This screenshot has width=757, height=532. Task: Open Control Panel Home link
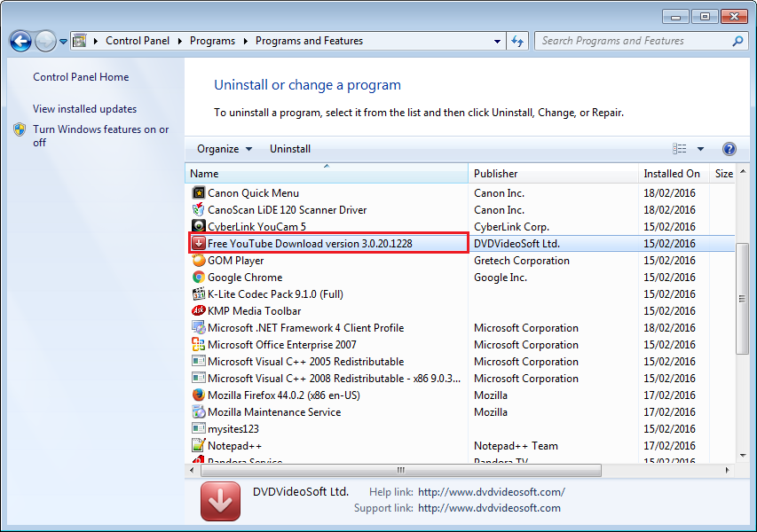click(x=81, y=77)
